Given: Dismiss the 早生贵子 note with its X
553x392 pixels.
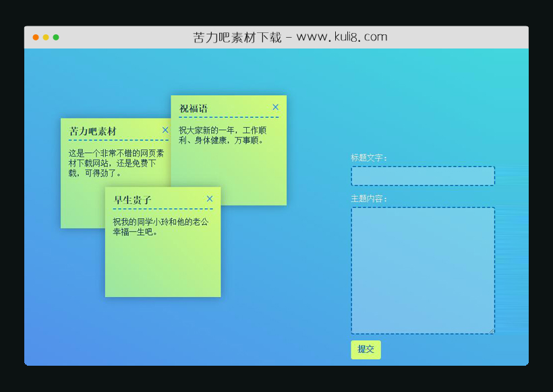Looking at the screenshot, I should tap(210, 199).
